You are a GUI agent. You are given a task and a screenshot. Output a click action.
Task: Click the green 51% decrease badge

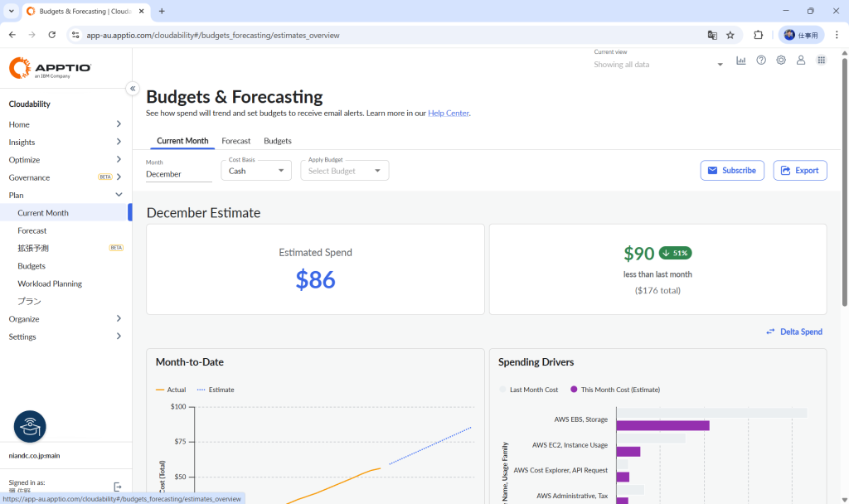point(675,253)
